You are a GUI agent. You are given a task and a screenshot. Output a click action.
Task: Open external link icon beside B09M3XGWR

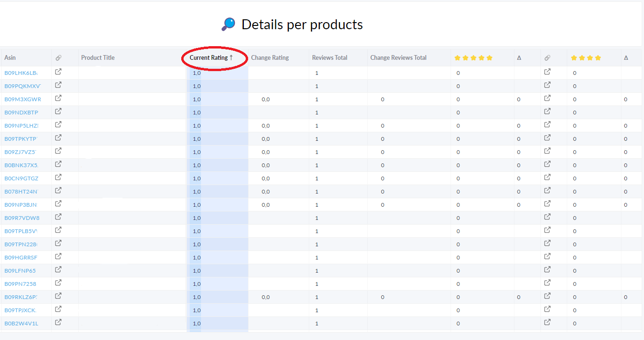coord(58,98)
